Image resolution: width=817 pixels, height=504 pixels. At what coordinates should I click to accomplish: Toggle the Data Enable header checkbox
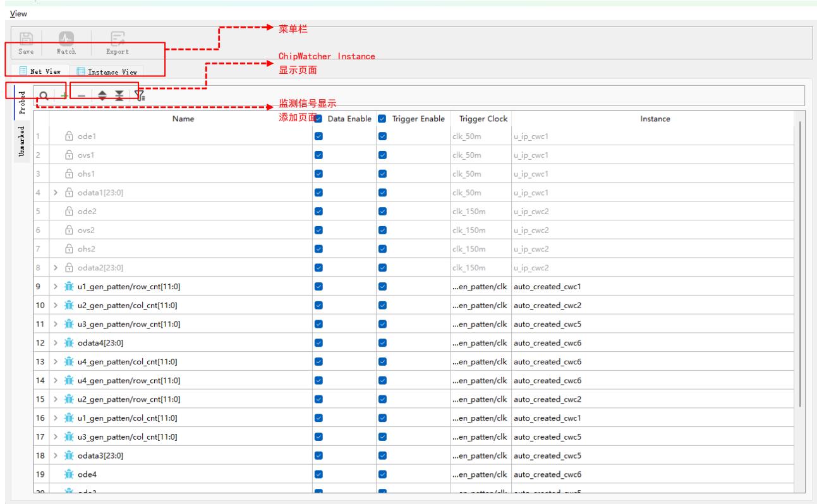[x=318, y=119]
